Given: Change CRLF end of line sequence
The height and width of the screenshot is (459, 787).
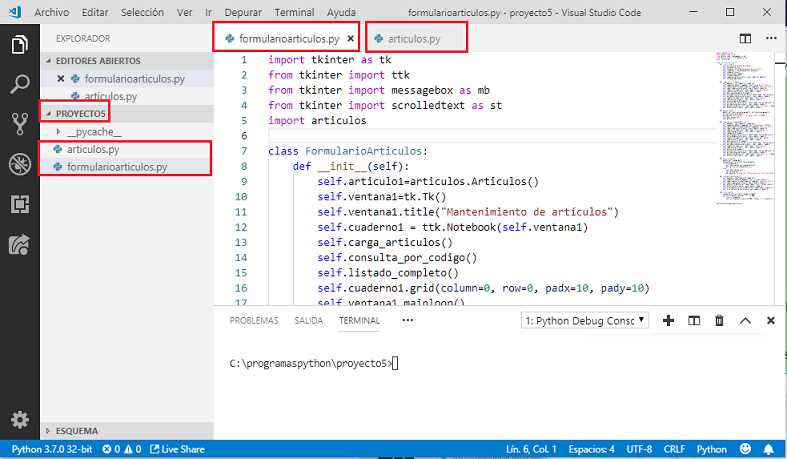Looking at the screenshot, I should point(674,449).
